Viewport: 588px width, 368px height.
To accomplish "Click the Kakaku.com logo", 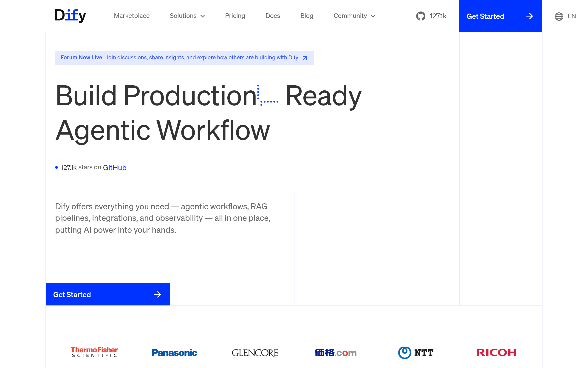I will point(336,353).
